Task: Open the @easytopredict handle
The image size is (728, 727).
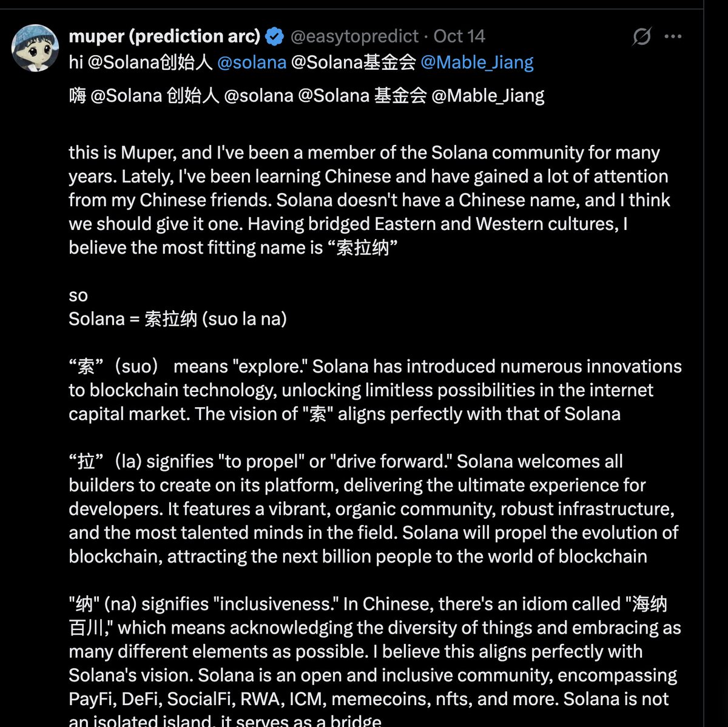Action: (354, 36)
